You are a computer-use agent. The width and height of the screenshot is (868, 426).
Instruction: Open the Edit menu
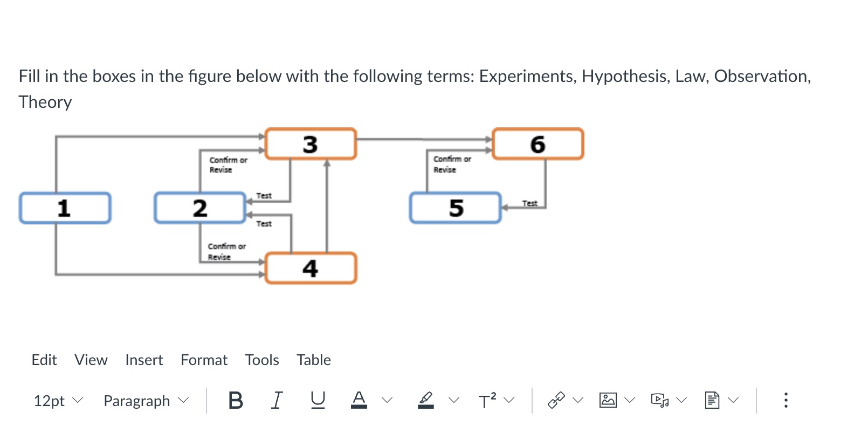click(x=44, y=360)
